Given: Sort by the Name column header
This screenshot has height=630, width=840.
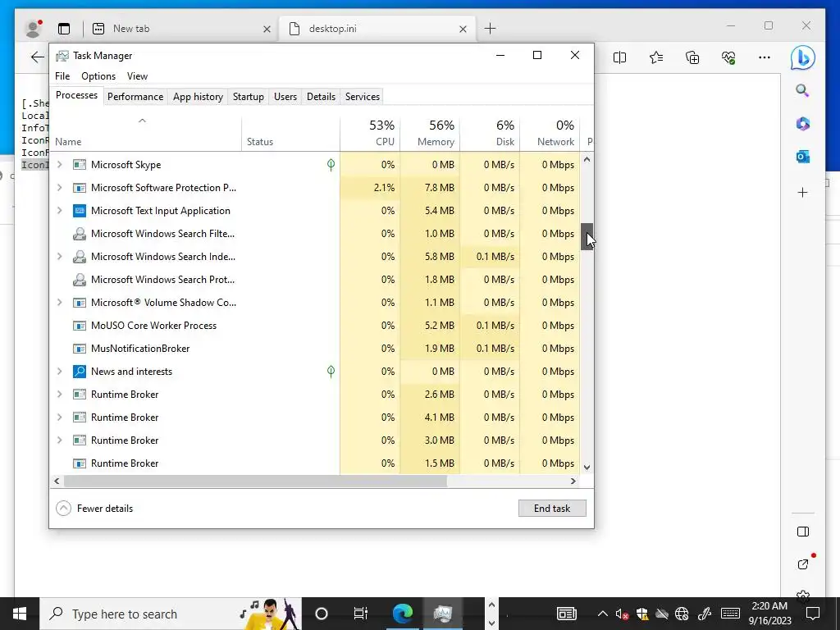Looking at the screenshot, I should pos(146,134).
